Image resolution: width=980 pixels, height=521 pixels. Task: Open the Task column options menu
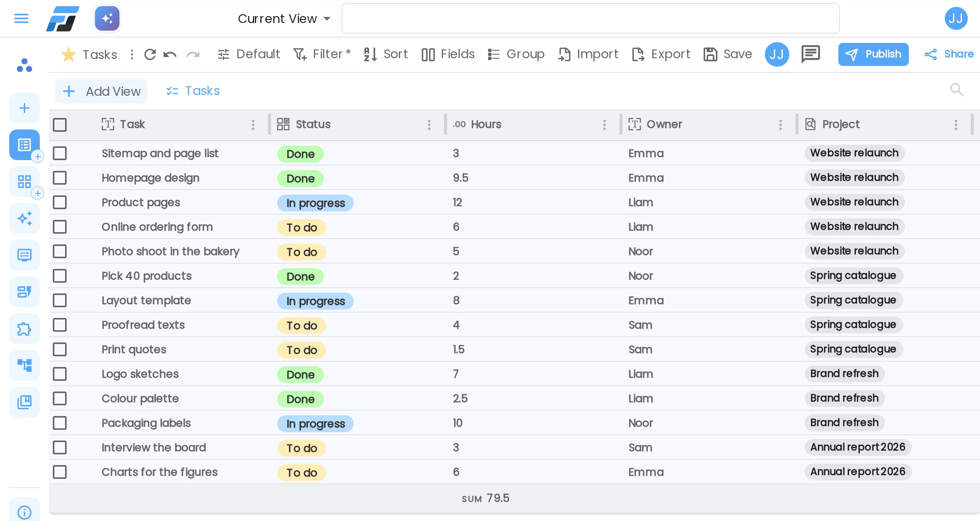tap(253, 125)
